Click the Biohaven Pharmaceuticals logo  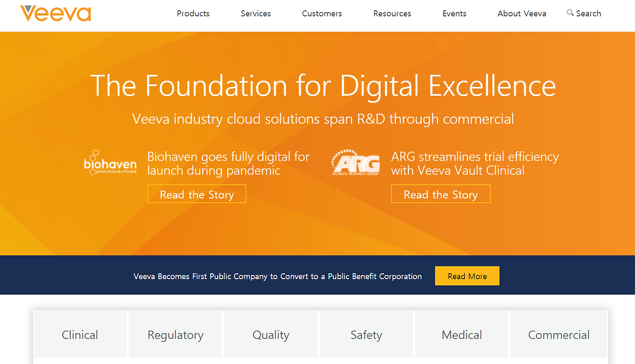(x=110, y=163)
